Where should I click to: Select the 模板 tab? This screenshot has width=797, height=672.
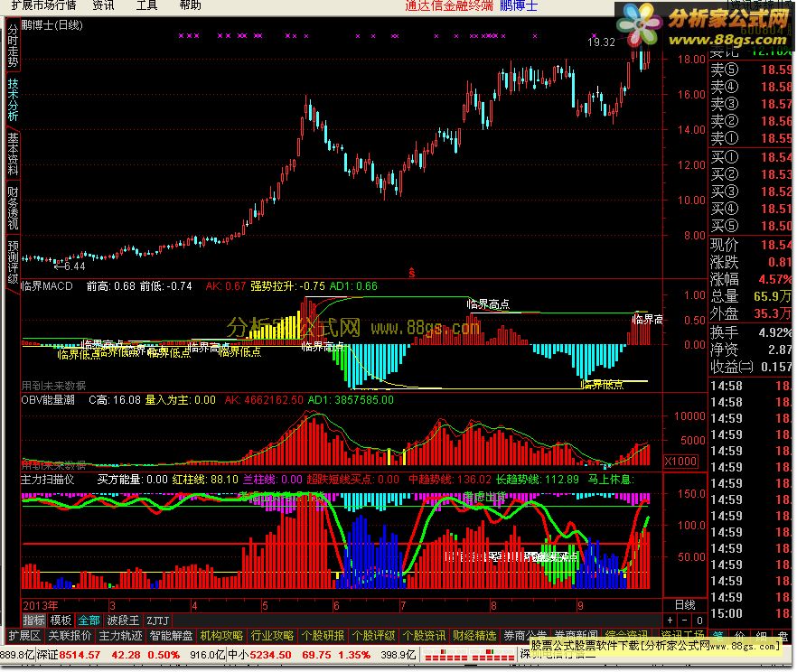pyautogui.click(x=61, y=621)
